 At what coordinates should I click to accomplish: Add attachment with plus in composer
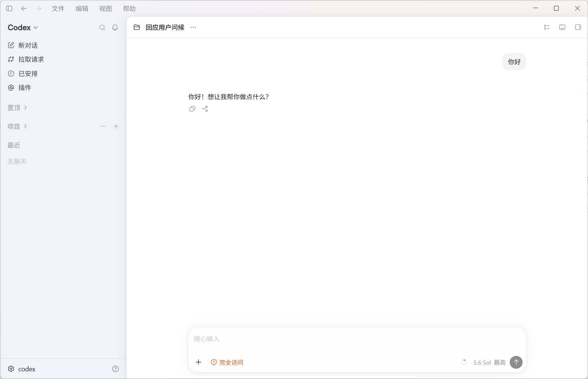(x=198, y=362)
